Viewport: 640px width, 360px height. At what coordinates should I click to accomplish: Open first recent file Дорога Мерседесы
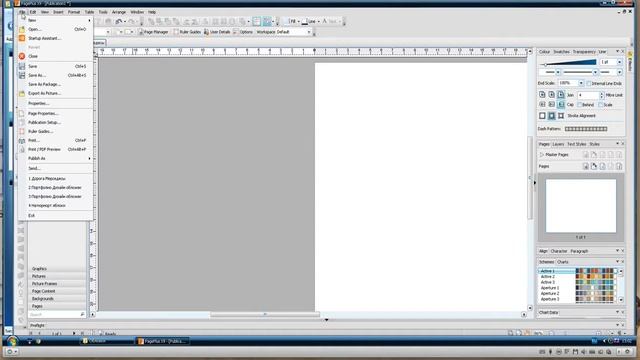coord(47,179)
